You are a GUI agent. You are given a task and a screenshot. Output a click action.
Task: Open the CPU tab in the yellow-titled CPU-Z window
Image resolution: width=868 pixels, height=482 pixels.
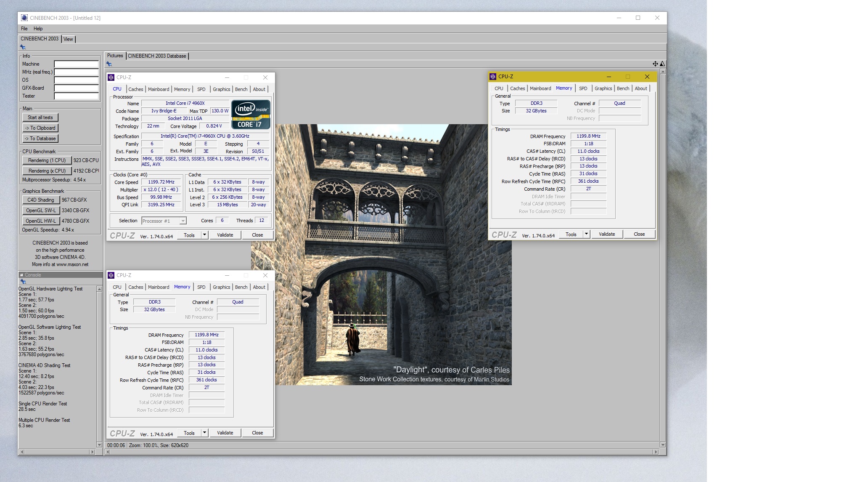(499, 88)
